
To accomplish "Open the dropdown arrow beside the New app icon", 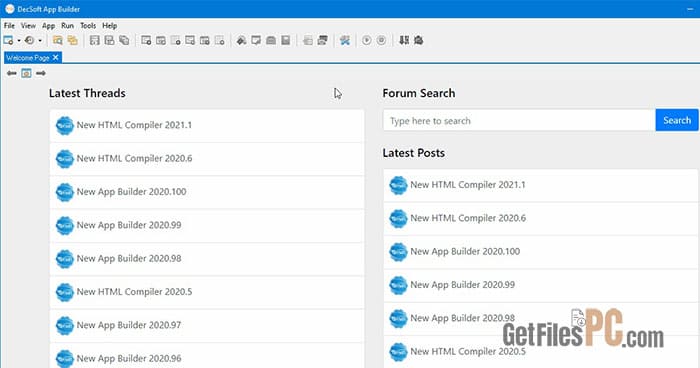I will point(19,41).
